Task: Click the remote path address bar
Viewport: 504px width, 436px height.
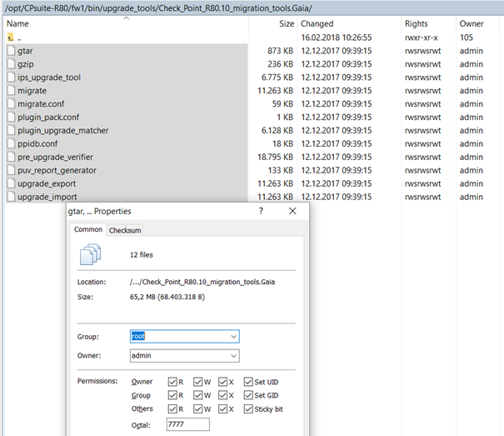Action: pyautogui.click(x=252, y=8)
